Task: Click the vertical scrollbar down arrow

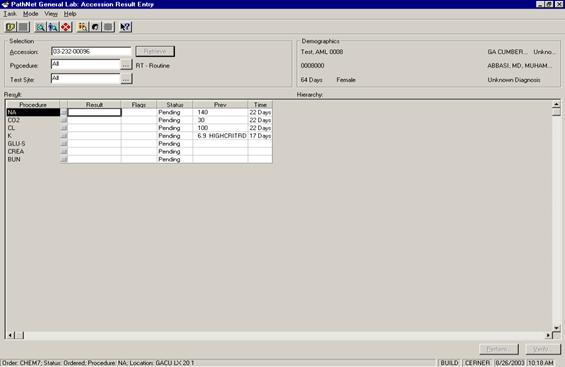Action: coord(556,328)
